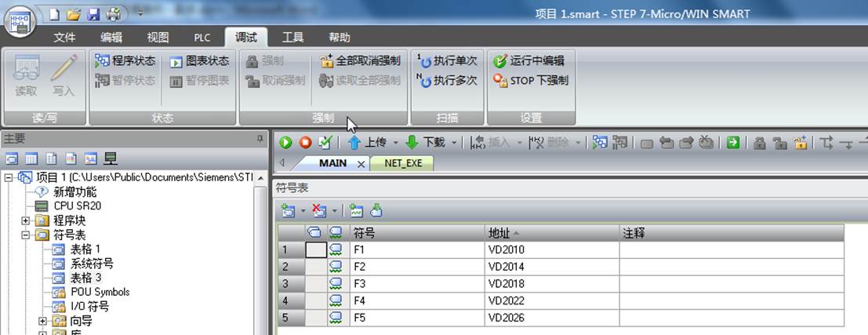Click the green RUN button in toolbar
868x335 pixels.
[285, 143]
